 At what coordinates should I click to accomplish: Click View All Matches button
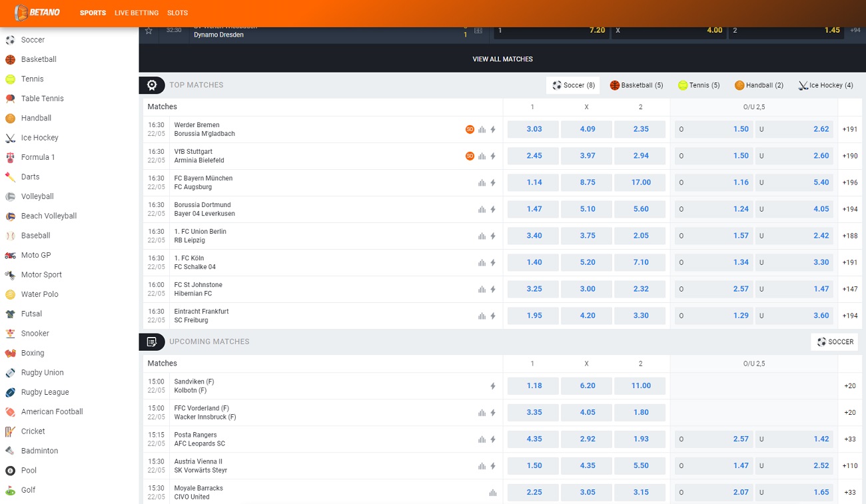coord(503,59)
